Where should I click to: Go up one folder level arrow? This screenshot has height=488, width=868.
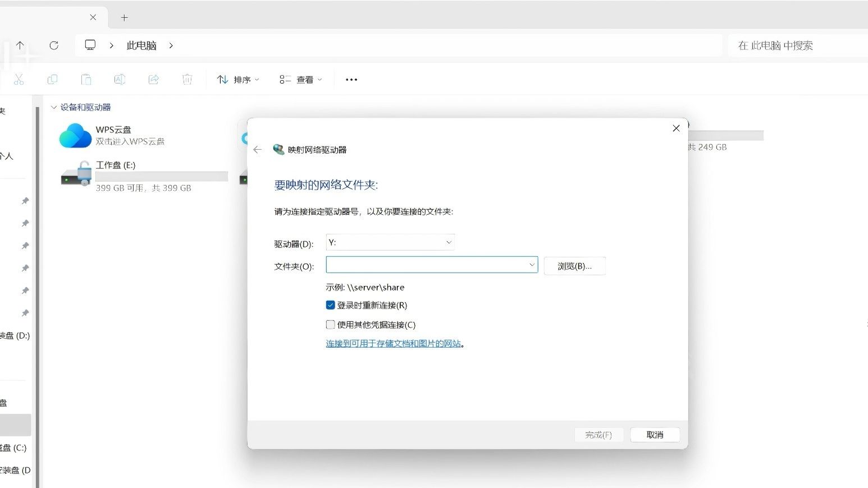[20, 45]
